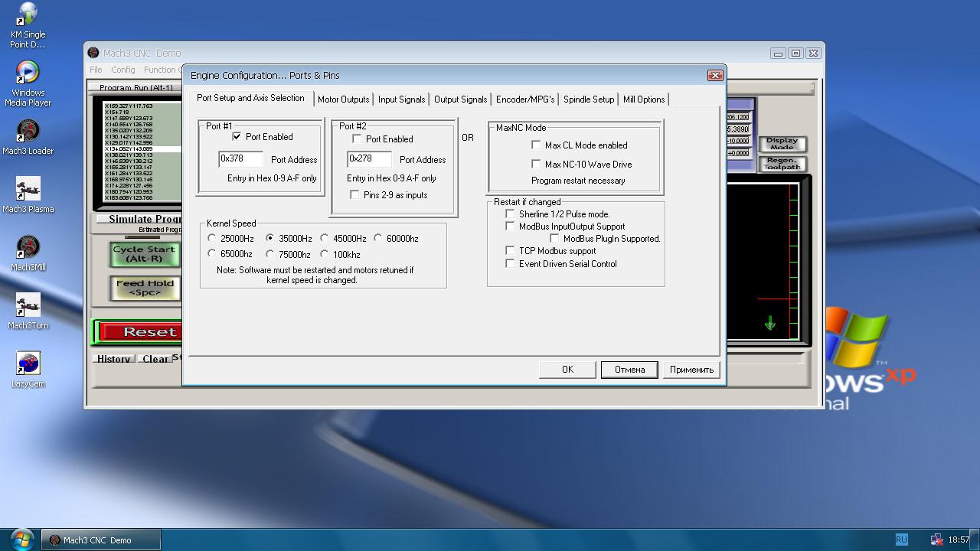The width and height of the screenshot is (980, 551).
Task: Select 60000hz kernel speed
Action: point(378,239)
